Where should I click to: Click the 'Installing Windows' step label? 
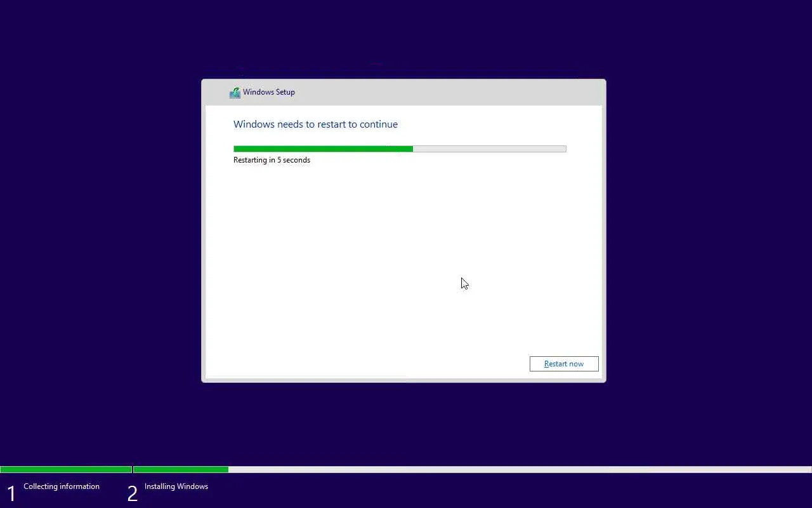point(176,486)
